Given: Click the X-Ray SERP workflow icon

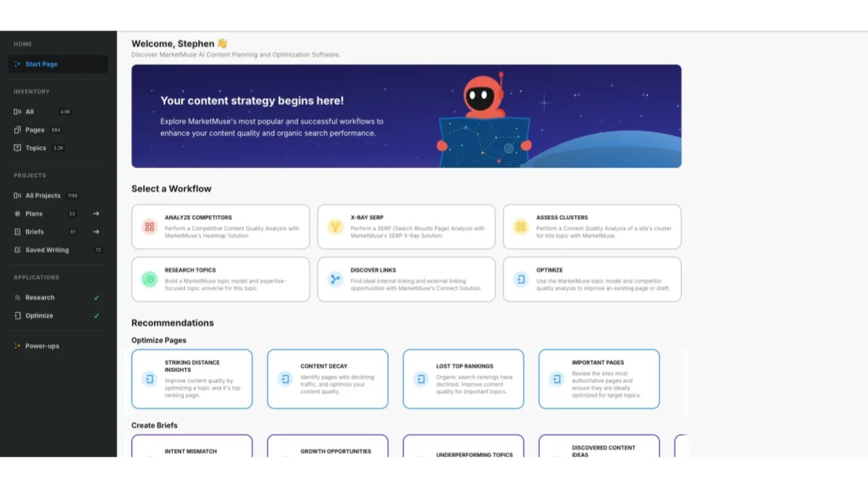Looking at the screenshot, I should pos(335,227).
